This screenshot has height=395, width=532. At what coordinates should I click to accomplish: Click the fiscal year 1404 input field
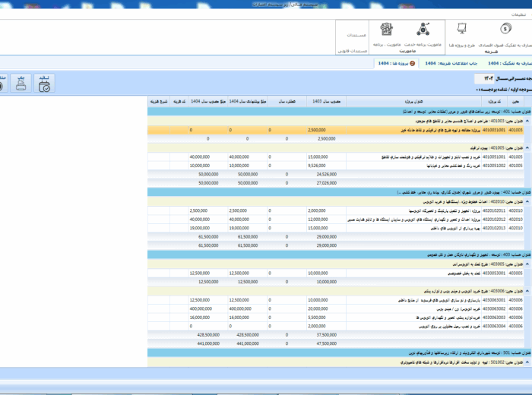[499, 77]
